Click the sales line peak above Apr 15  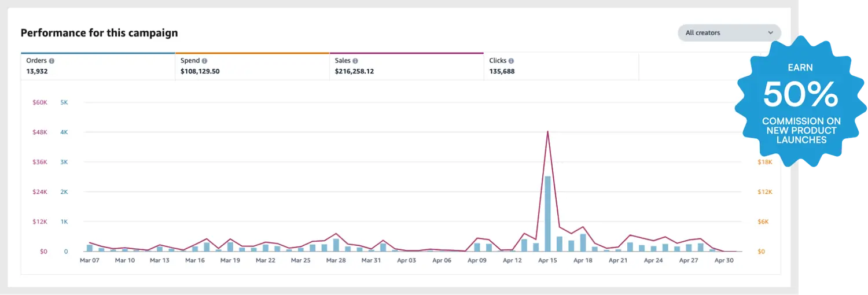tap(547, 132)
